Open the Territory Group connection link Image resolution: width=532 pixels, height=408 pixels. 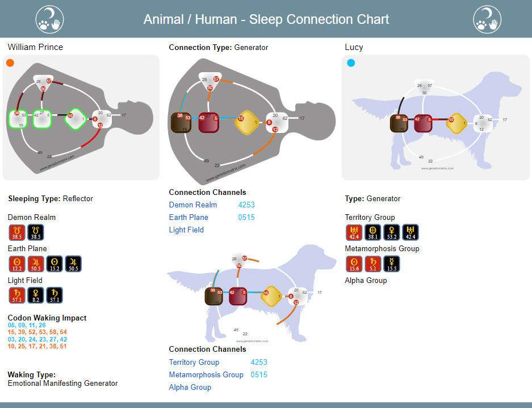(194, 362)
